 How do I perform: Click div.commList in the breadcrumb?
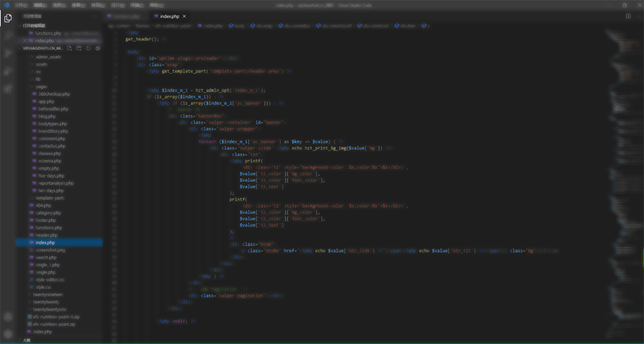(x=374, y=26)
